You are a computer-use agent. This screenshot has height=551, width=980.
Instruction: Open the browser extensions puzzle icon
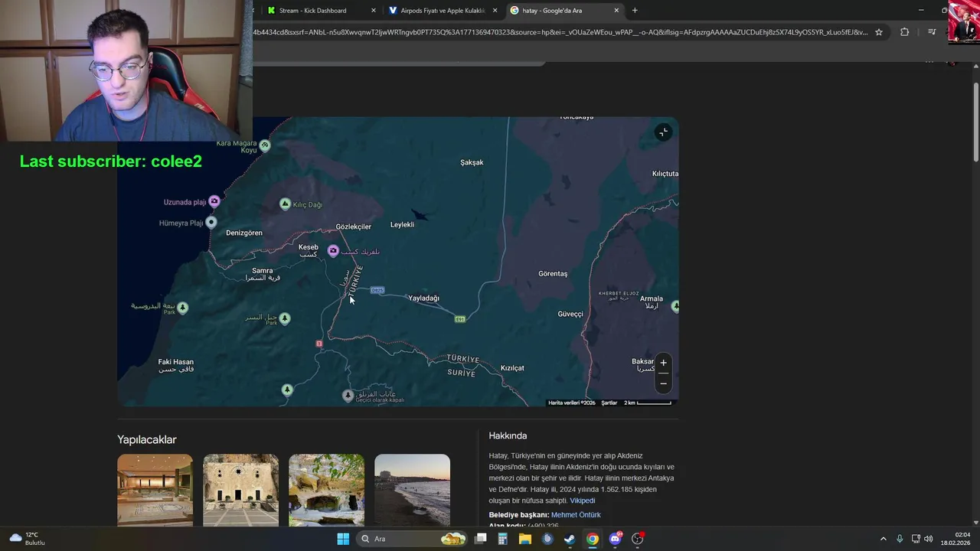point(904,32)
